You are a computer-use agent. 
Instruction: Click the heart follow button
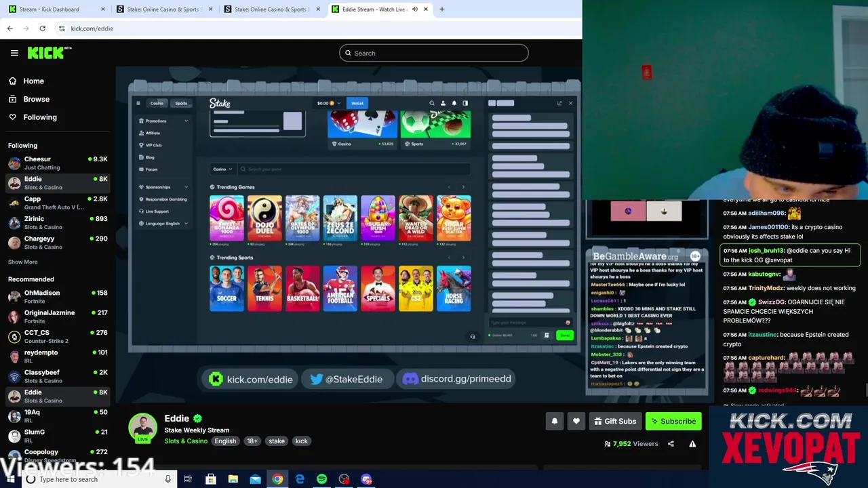point(576,421)
